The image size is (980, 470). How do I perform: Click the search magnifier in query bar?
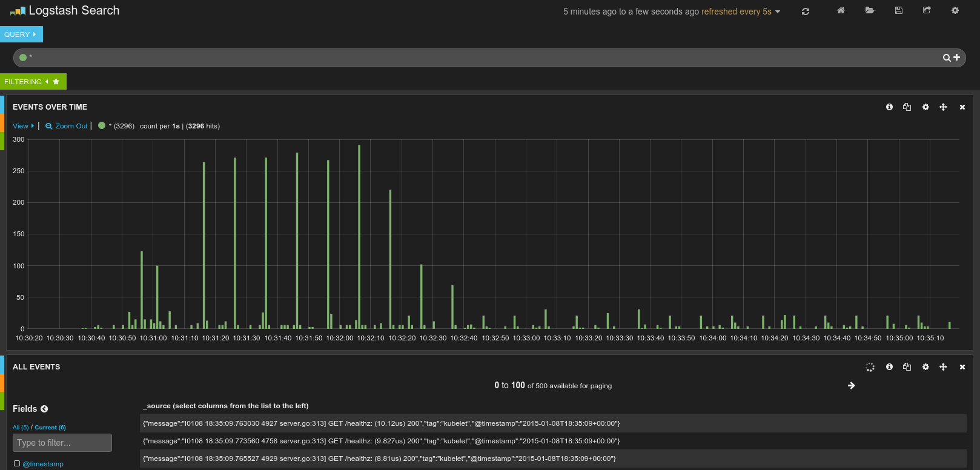click(946, 58)
